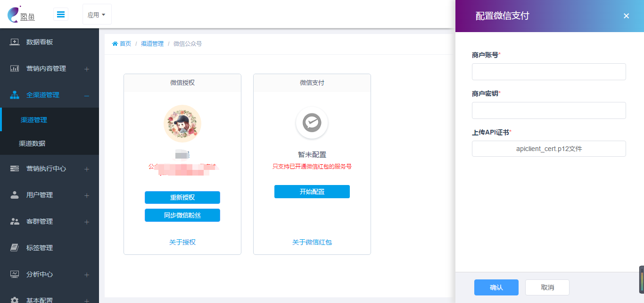The image size is (644, 303).
Task: Expand 客群管理 plus sign
Action: tap(87, 222)
